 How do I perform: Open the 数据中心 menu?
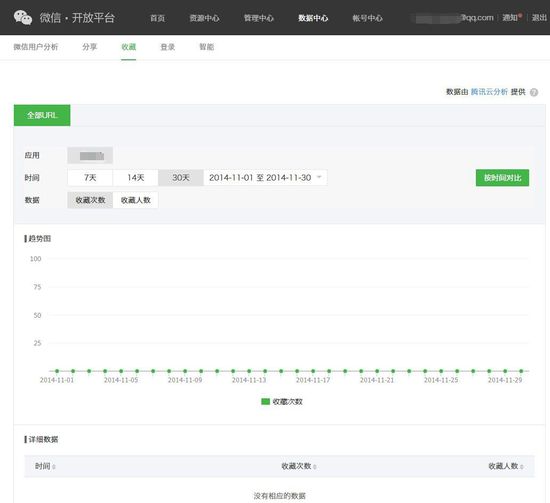313,18
